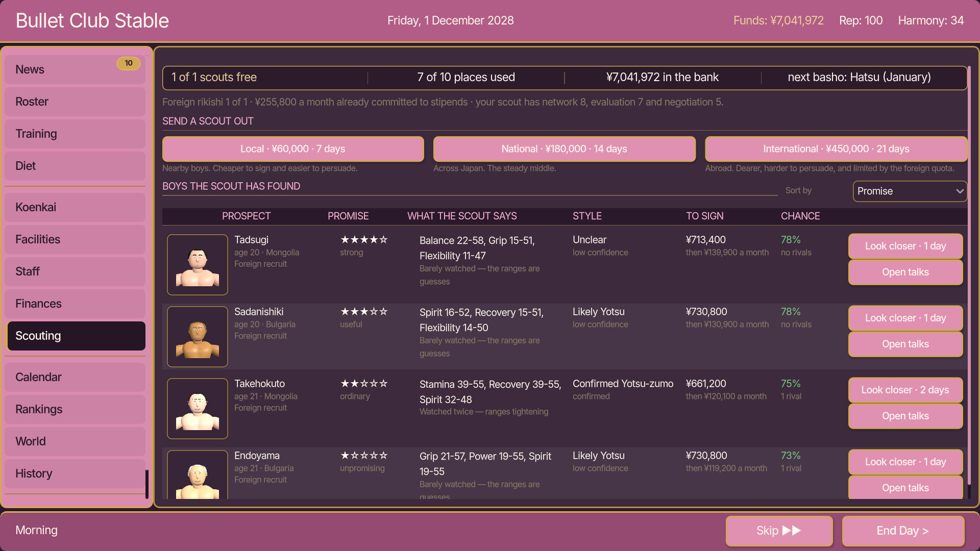Click Takehokuto's two-star promise rating
This screenshot has width=980, height=551.
coord(364,384)
